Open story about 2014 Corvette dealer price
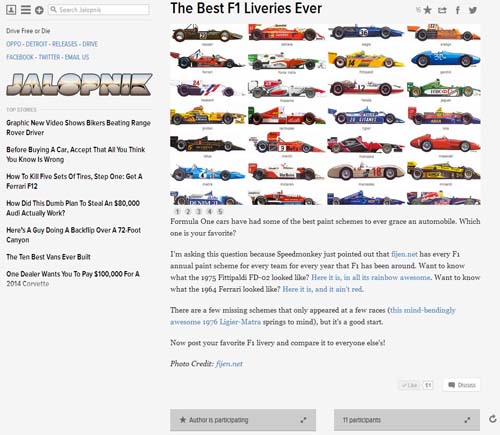Image resolution: width=500 pixels, height=435 pixels. pos(73,279)
